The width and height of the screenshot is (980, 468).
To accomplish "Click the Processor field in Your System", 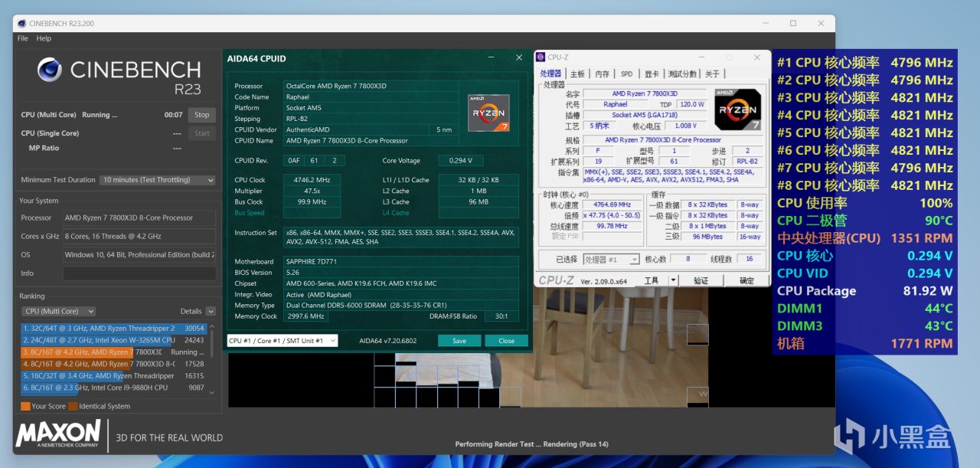I will (139, 218).
